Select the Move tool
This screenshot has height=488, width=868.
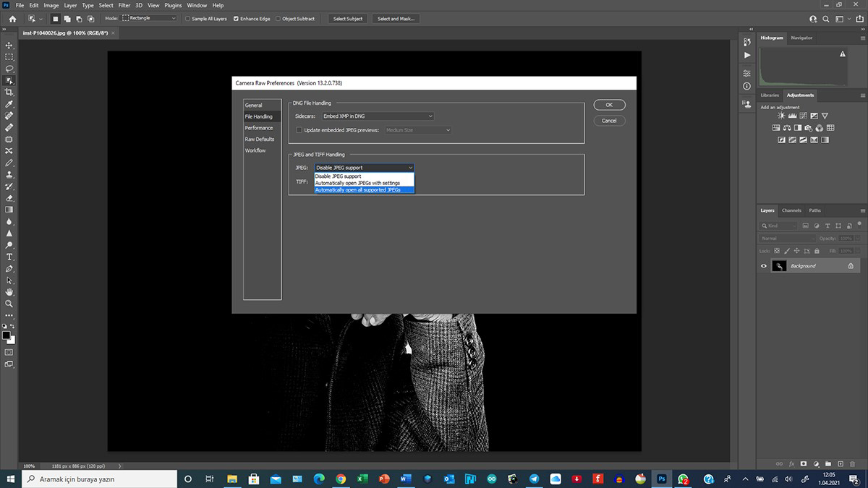[9, 45]
